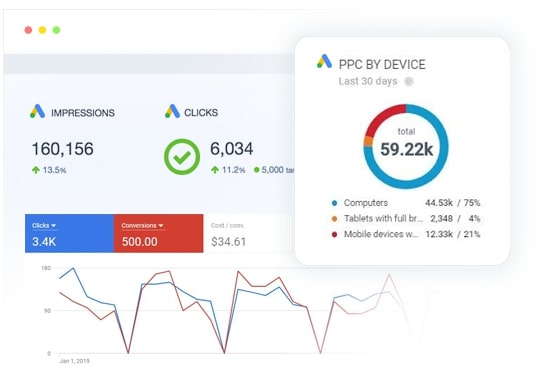Toggle the Tablets with full browsers legend entry
The image size is (545, 379).
[406, 218]
